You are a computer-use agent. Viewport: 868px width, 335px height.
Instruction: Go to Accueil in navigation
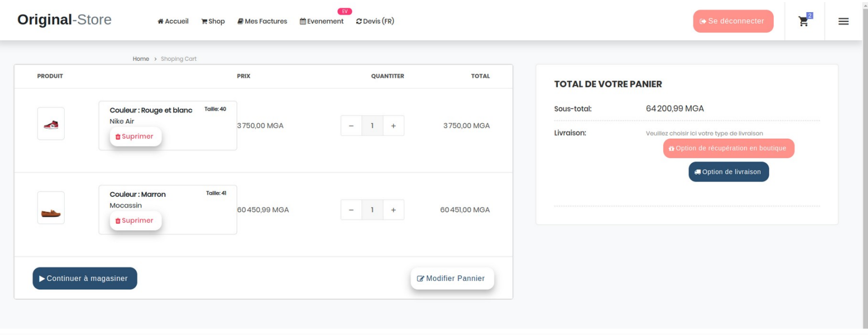173,21
